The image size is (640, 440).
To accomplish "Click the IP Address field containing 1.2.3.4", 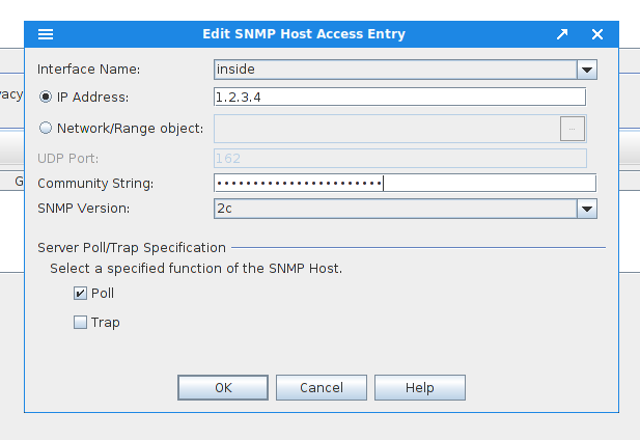I will 400,97.
